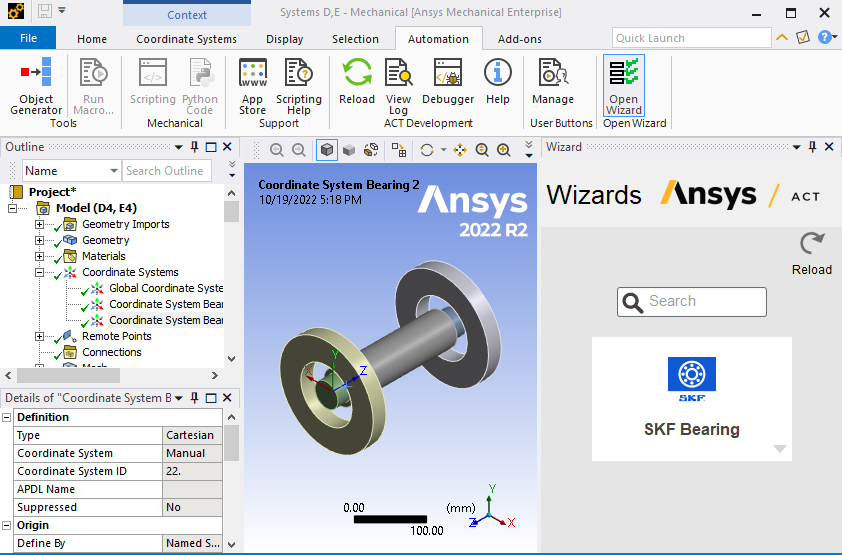Click the Outline horizontal scrollbar
Viewport: 842px width, 555px height.
[x=68, y=375]
